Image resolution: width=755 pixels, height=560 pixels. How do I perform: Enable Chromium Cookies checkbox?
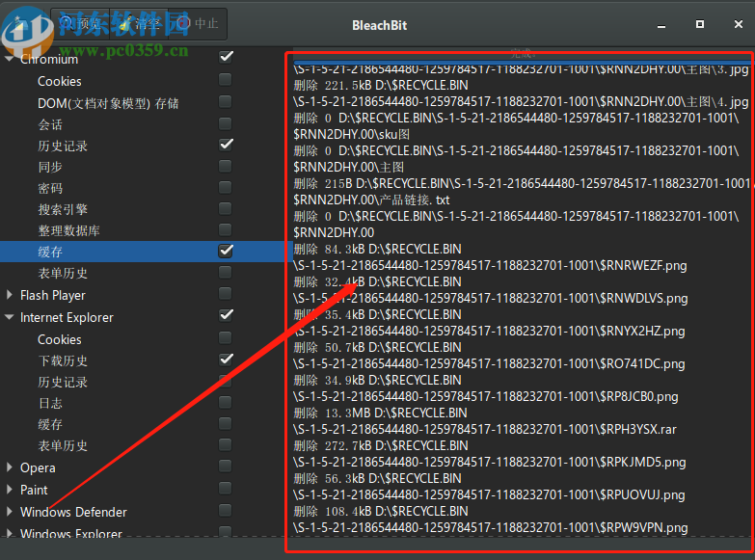[226, 79]
